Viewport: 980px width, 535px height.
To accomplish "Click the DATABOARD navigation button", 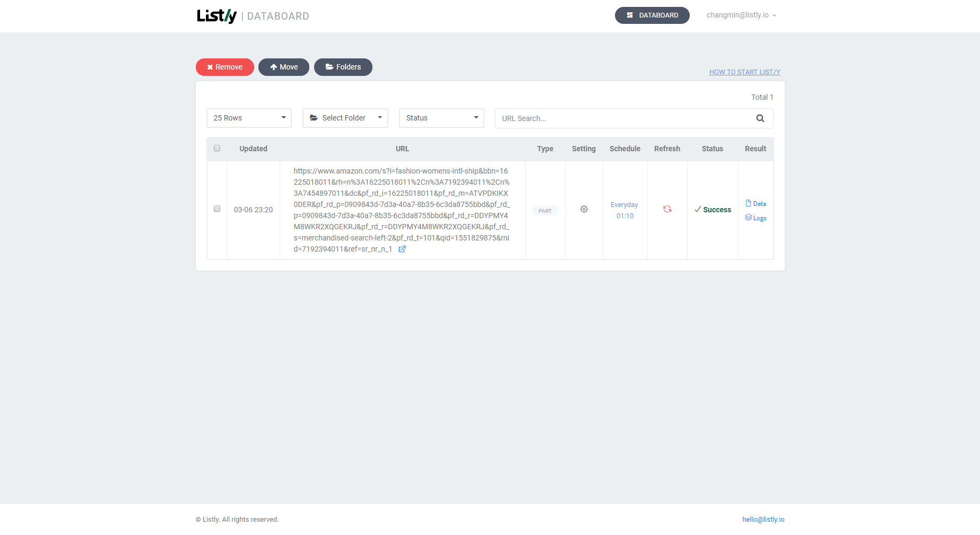I will (652, 15).
